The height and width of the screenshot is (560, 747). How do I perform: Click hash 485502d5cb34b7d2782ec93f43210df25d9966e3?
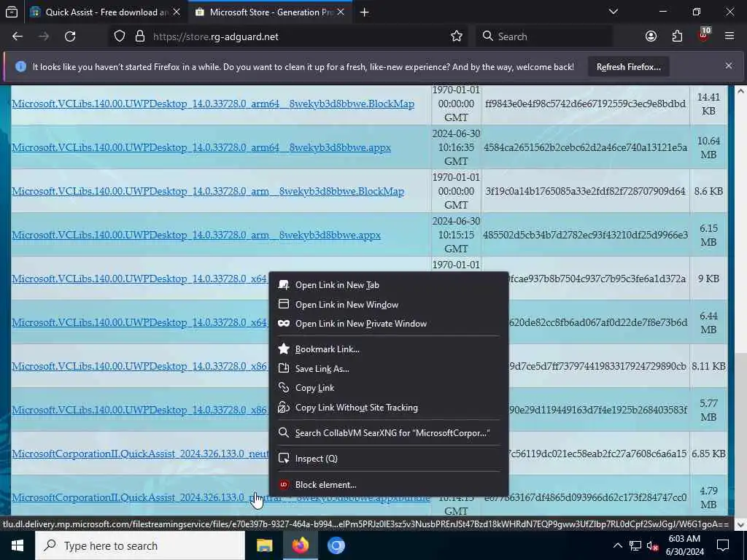coord(585,235)
